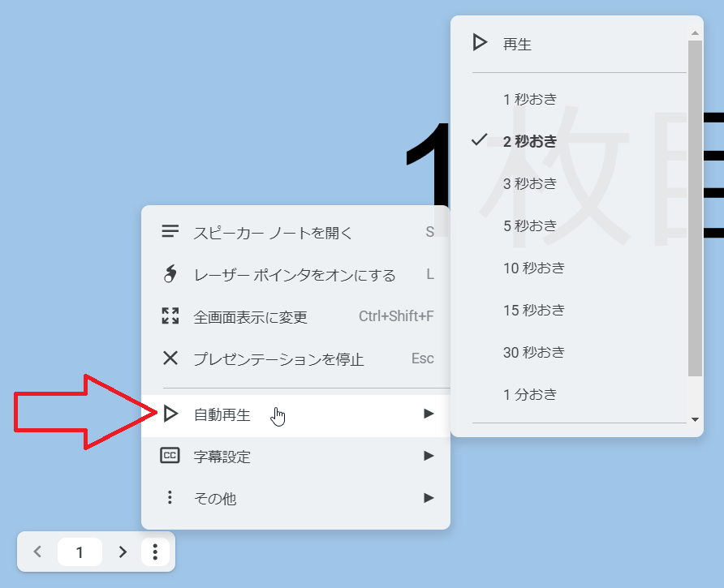724x588 pixels.
Task: Click the Esc shortcut label
Action: click(423, 358)
